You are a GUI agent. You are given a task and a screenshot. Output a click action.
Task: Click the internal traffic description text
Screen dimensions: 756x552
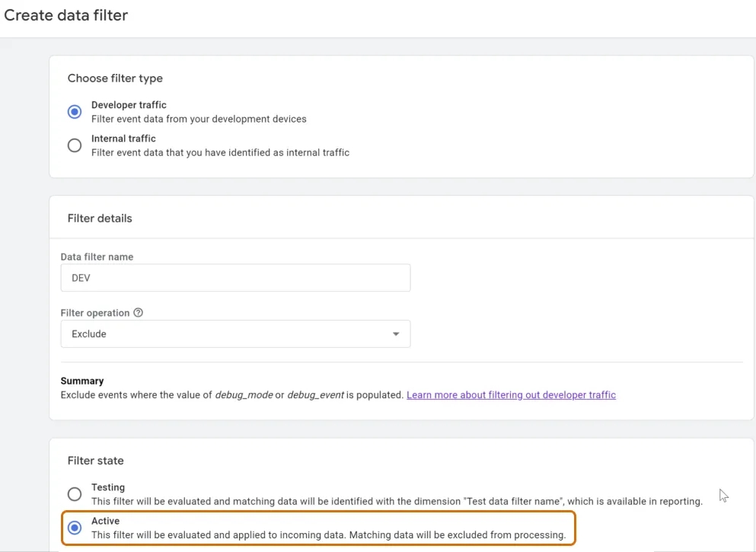pos(220,153)
